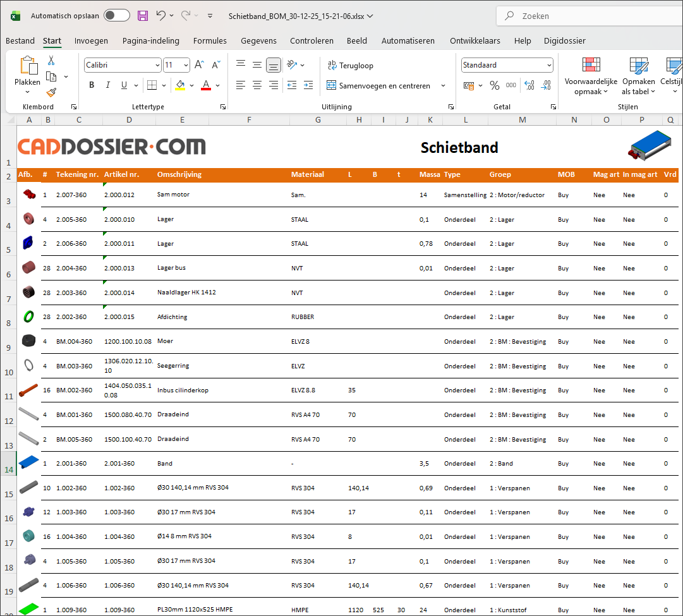
Task: Click the Cut scissors icon
Action: pyautogui.click(x=51, y=61)
